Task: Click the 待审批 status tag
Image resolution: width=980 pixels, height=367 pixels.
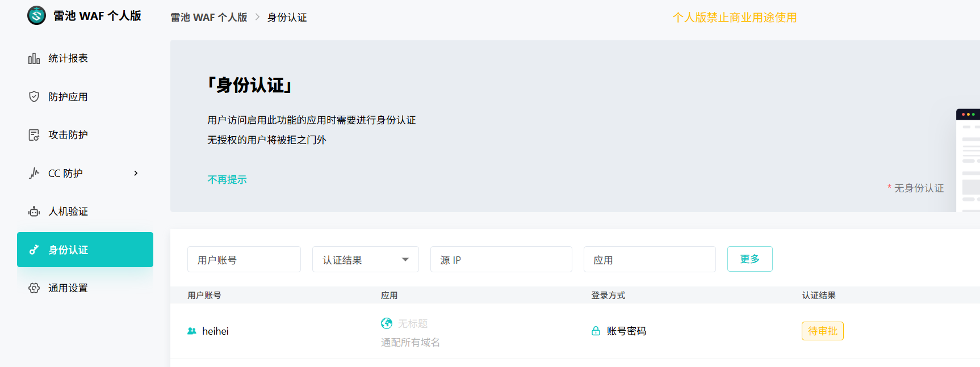Action: [823, 331]
